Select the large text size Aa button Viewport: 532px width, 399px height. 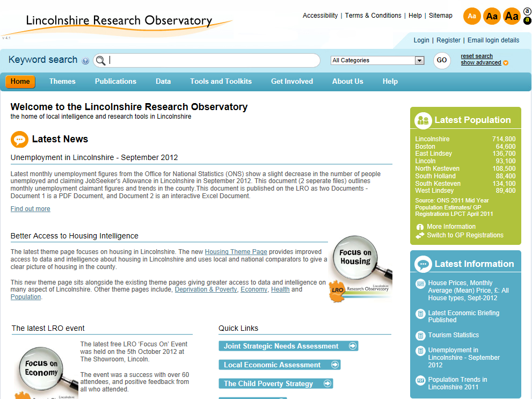512,16
